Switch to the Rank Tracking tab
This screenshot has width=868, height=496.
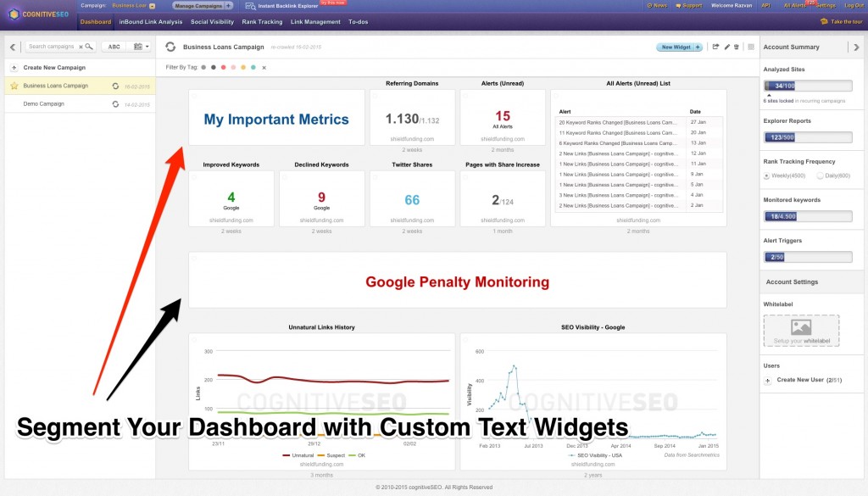click(263, 22)
